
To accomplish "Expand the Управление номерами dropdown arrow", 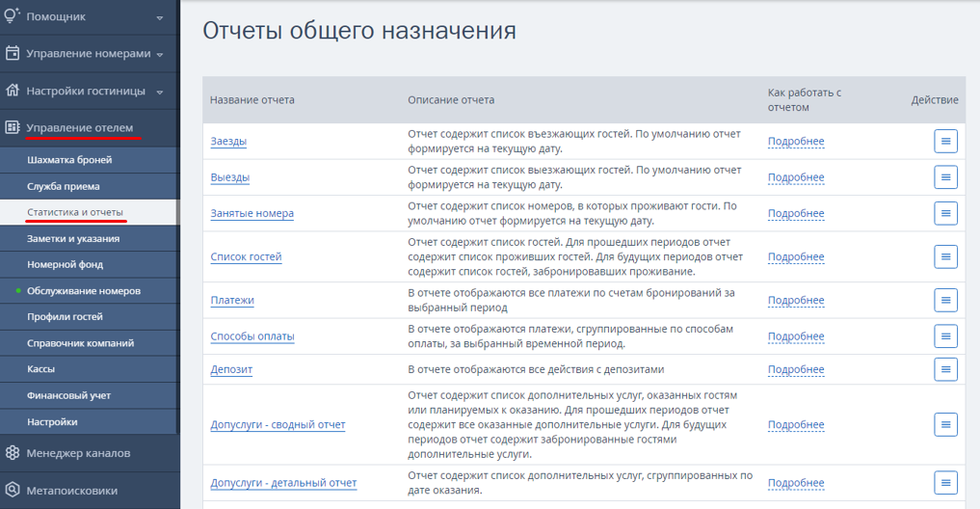I will point(160,55).
